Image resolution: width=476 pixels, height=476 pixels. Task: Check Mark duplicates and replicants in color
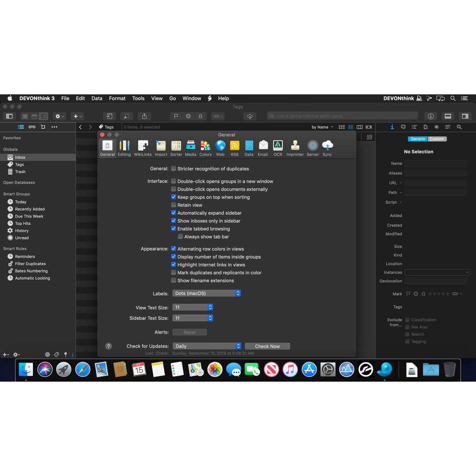coord(174,272)
